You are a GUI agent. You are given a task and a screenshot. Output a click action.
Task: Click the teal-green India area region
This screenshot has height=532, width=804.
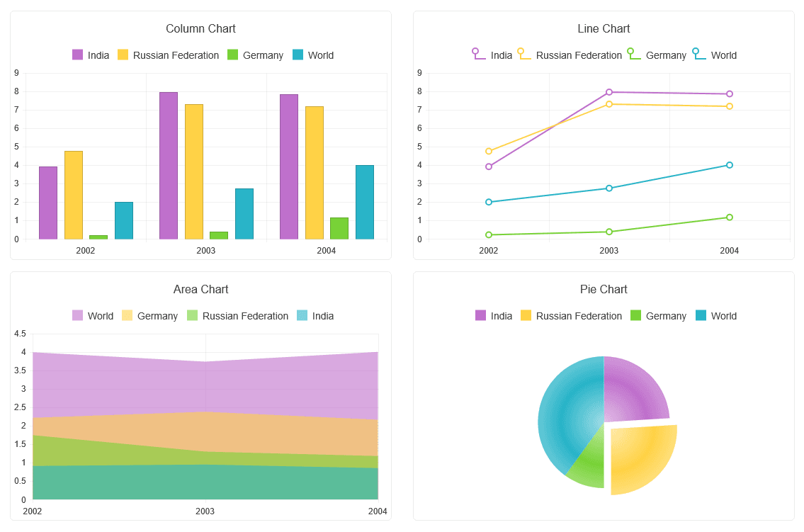pos(205,483)
